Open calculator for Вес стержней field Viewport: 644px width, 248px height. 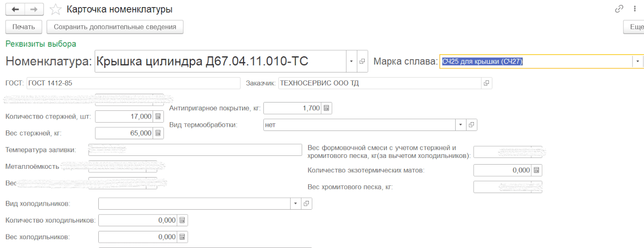click(x=158, y=133)
